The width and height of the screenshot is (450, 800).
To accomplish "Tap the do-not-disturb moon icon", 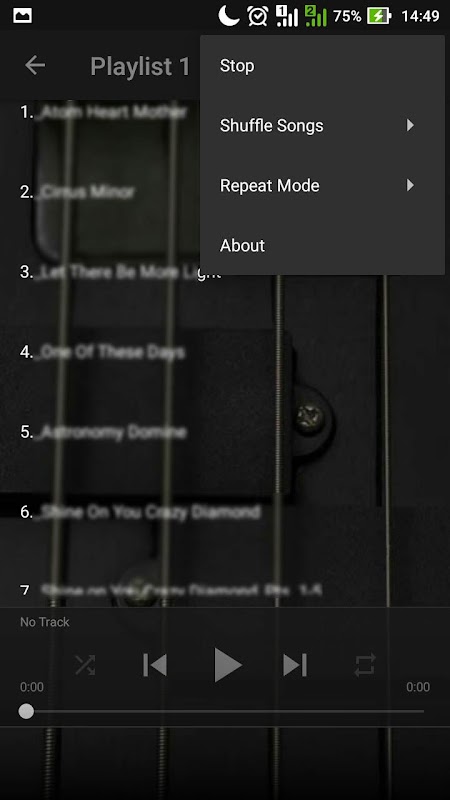I will [x=229, y=15].
